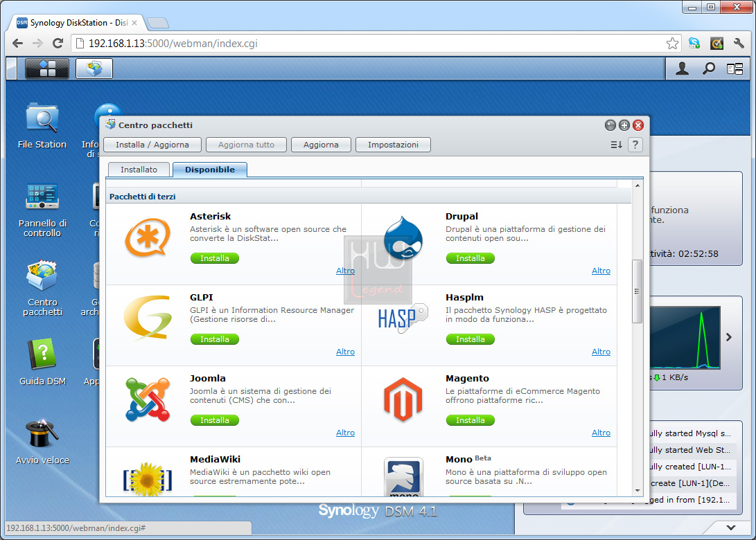Open Avvio veloce desktop icon
Viewport: 756px width, 540px height.
(x=42, y=433)
